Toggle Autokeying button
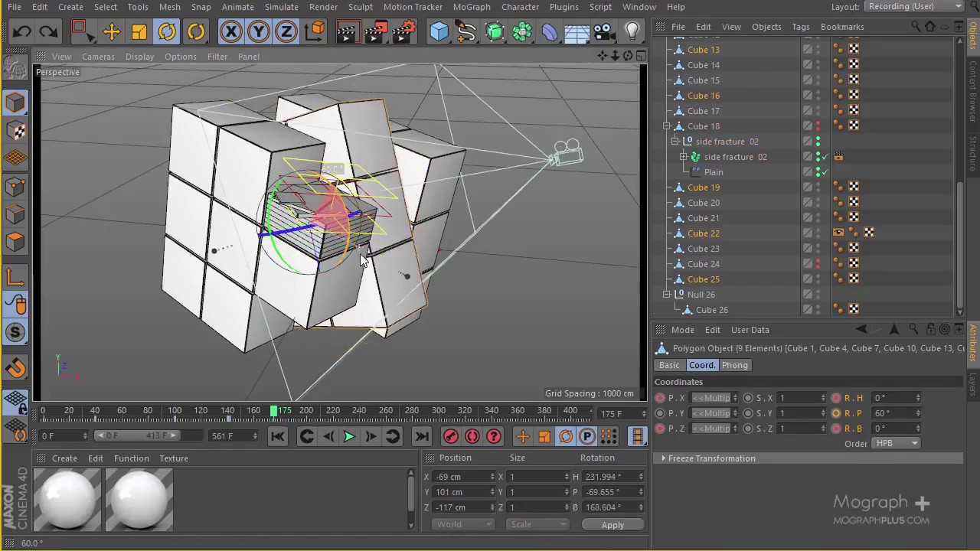This screenshot has width=980, height=551. point(472,436)
